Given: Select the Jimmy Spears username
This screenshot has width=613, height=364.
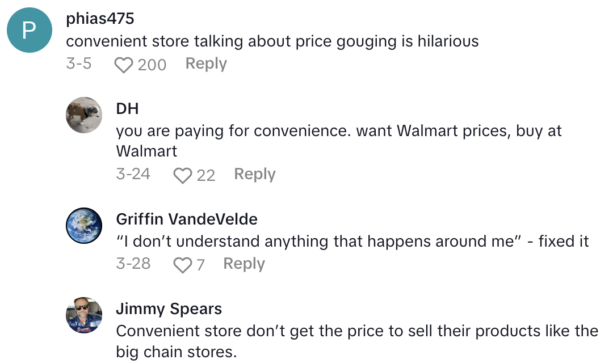Looking at the screenshot, I should (169, 309).
